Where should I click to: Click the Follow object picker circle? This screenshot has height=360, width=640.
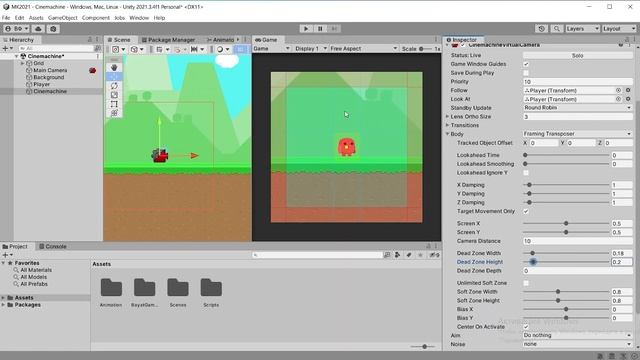click(x=618, y=90)
